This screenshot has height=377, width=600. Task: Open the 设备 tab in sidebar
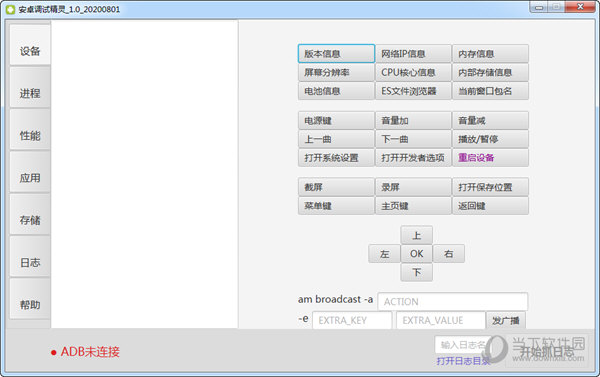(30, 45)
